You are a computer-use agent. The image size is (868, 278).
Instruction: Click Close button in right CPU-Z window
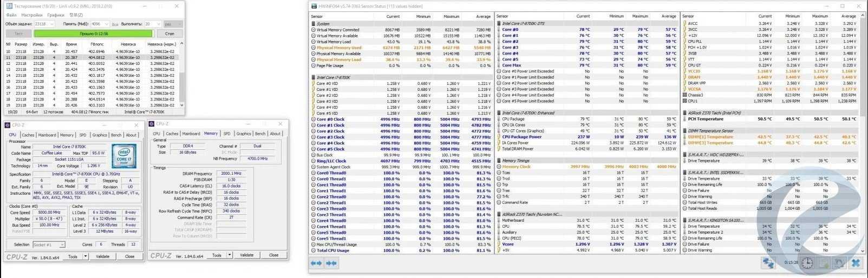pyautogui.click(x=273, y=255)
